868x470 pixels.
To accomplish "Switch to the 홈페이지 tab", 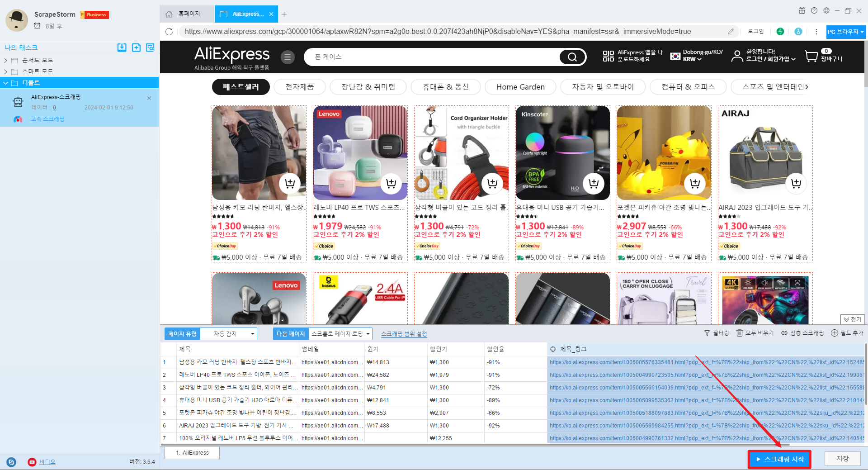I will point(187,14).
